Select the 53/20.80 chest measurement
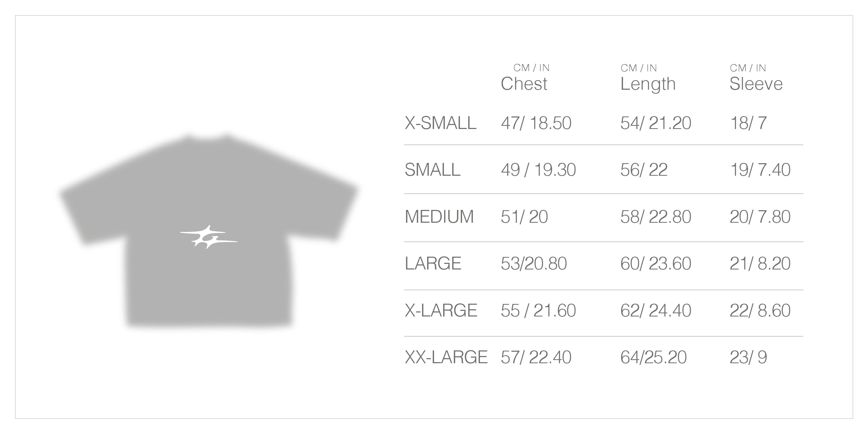The image size is (868, 434). coord(534,263)
